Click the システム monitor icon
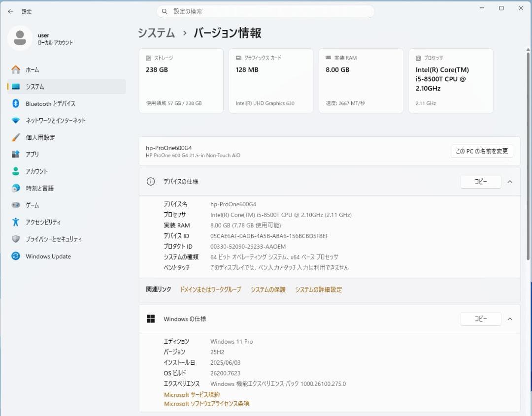The image size is (532, 416). (x=16, y=87)
